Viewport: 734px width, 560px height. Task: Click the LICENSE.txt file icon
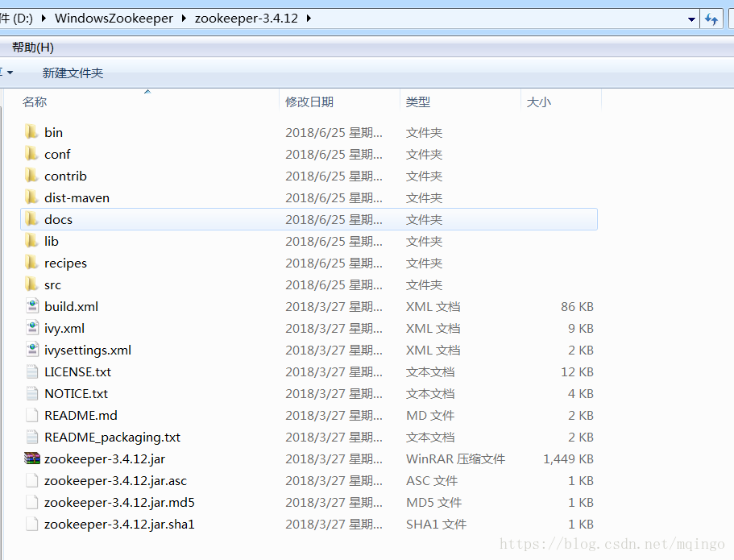coord(32,371)
